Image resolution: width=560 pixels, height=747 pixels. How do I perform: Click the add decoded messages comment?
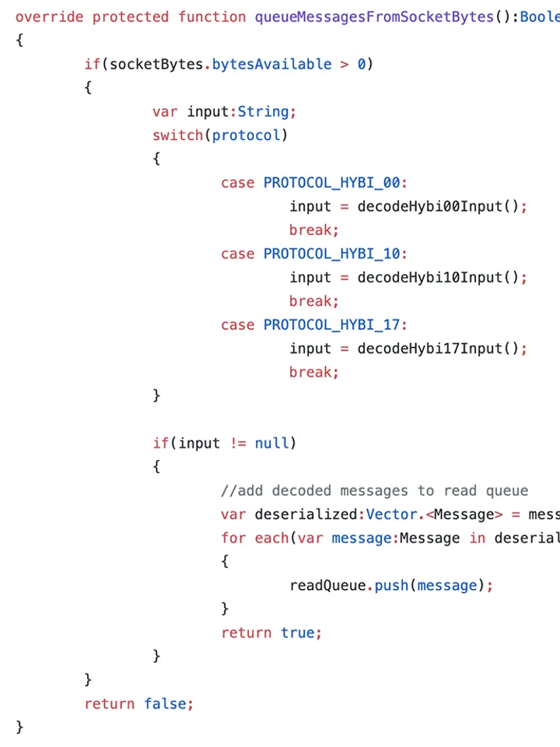click(x=374, y=491)
